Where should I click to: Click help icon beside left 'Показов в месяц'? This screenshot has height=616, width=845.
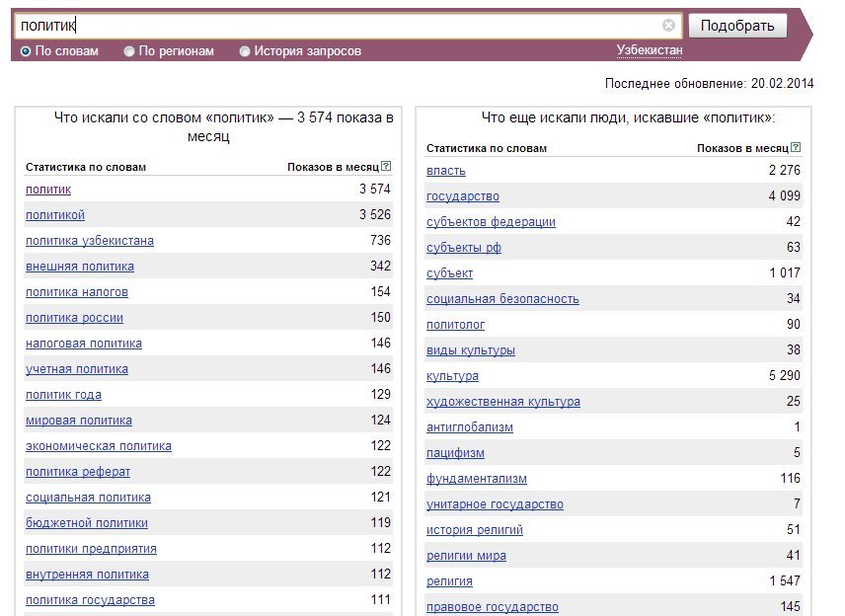click(386, 166)
